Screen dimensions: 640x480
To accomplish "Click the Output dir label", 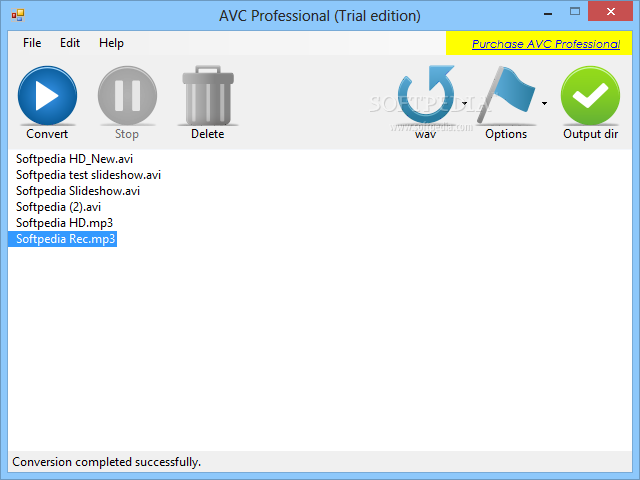I will coord(591,134).
